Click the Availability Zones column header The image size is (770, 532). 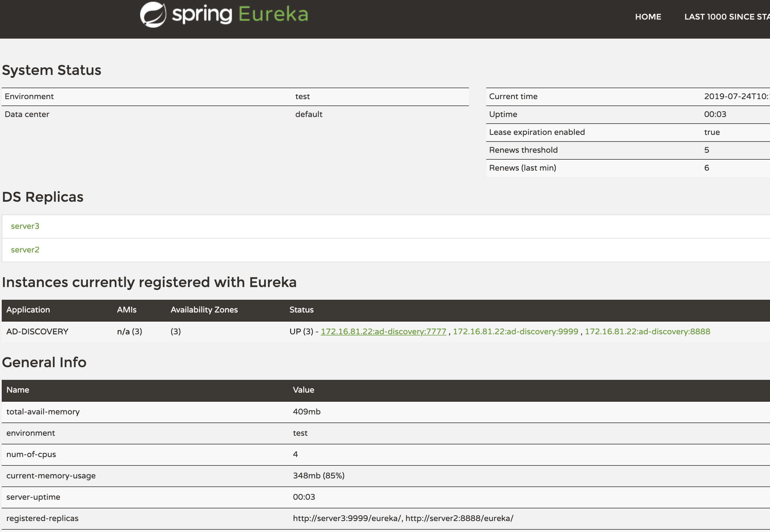click(x=204, y=310)
